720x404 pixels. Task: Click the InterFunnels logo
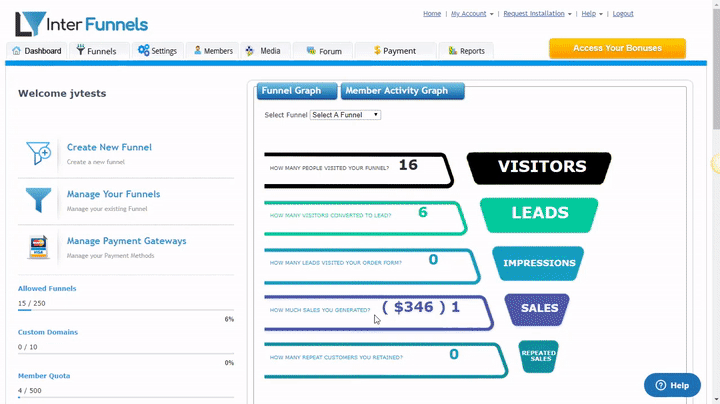click(81, 24)
